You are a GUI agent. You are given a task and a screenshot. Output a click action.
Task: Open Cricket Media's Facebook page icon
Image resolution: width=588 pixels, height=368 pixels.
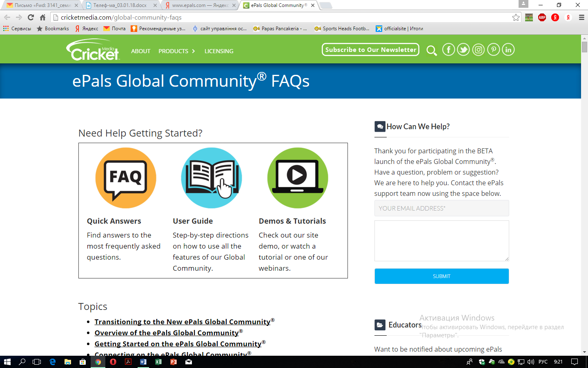click(x=448, y=50)
